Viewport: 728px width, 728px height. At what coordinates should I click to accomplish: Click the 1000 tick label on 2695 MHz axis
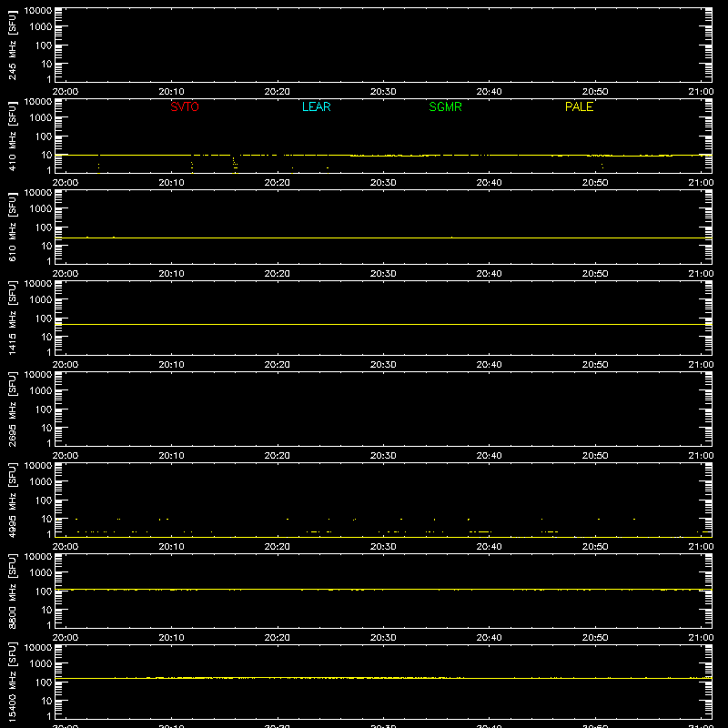point(41,390)
